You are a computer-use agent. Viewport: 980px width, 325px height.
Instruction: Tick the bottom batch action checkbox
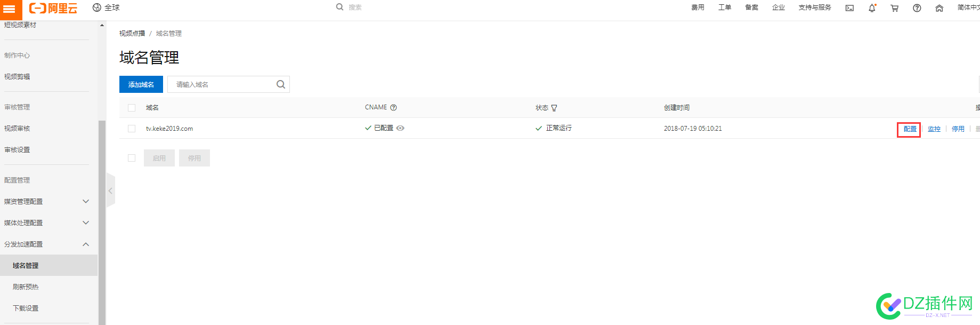coord(132,158)
